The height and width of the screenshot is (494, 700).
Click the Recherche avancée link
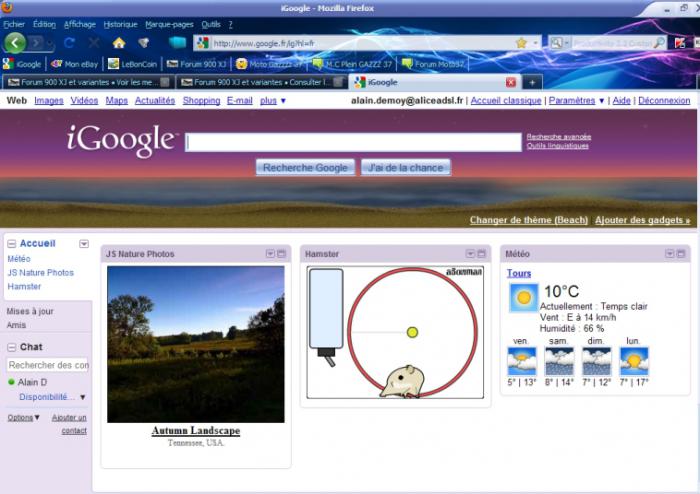[x=558, y=137]
